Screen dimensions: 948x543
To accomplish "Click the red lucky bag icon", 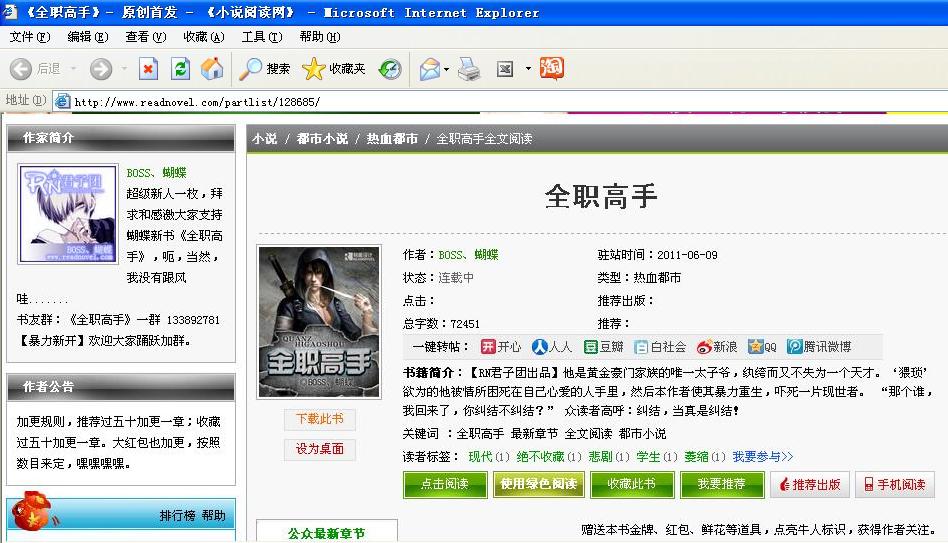I will click(33, 510).
